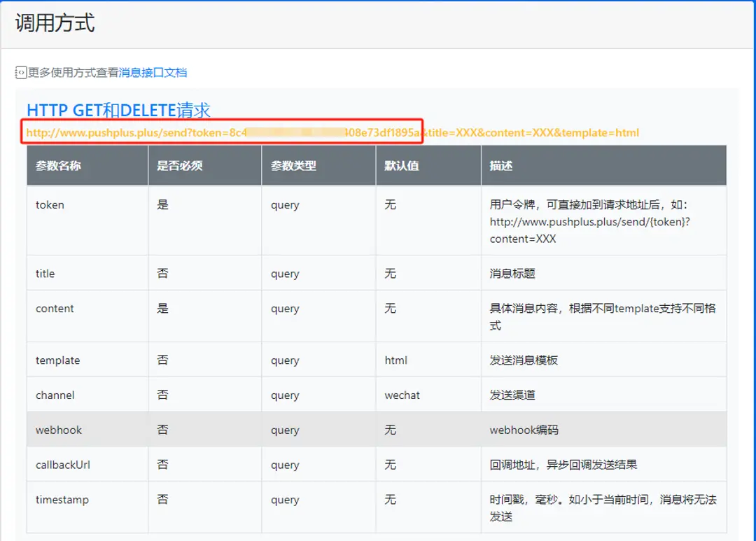The image size is (756, 541).
Task: Click the 无 default value in title row
Action: click(428, 273)
